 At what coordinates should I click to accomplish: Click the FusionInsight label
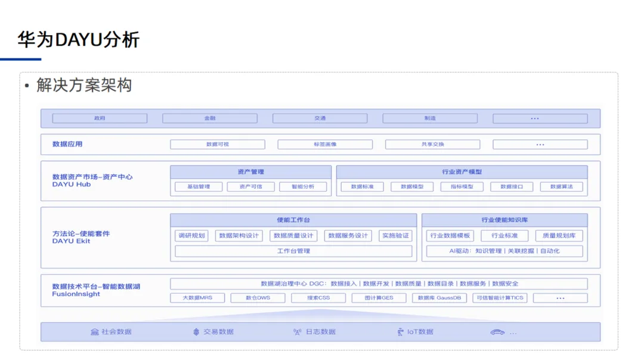76,294
